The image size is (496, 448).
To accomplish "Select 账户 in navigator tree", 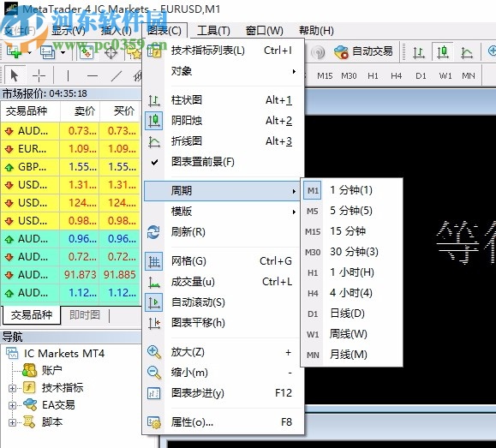I will point(52,370).
